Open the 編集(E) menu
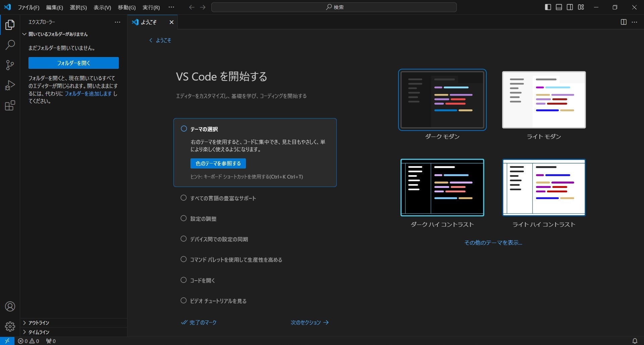 54,7
